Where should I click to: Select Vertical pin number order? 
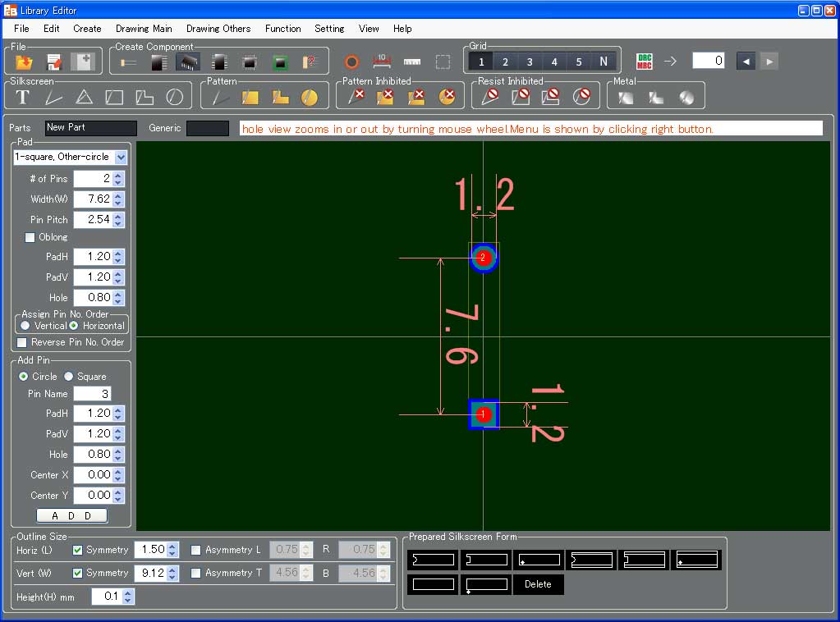pyautogui.click(x=25, y=326)
